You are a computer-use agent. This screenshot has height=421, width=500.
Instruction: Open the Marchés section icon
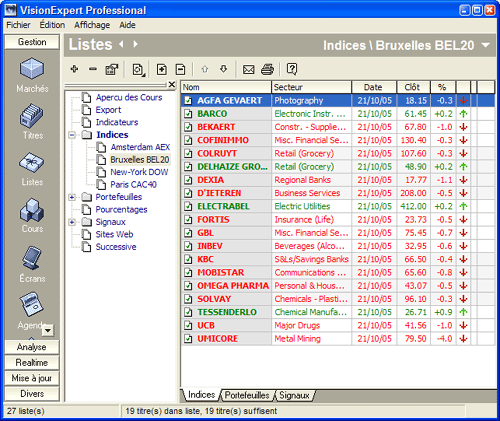click(32, 69)
